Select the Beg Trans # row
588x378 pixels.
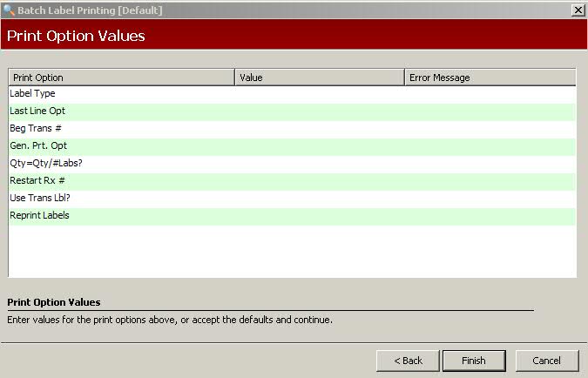click(292, 129)
